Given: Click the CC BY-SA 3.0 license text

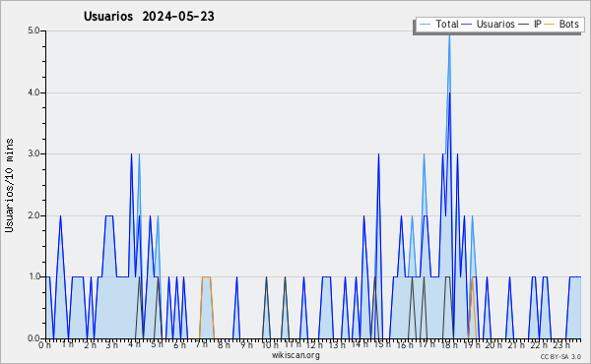Looking at the screenshot, I should click(x=560, y=356).
